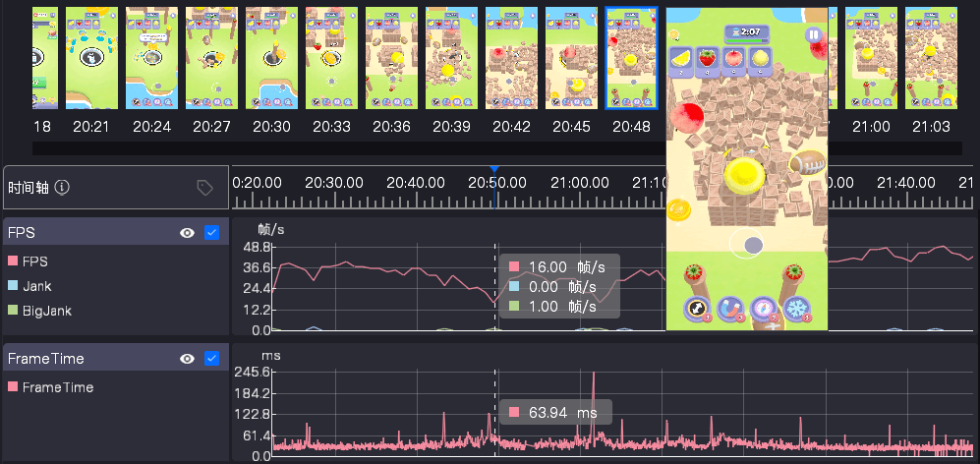This screenshot has height=464, width=980.
Task: Click the pink FrameTime legend swatch
Action: (x=13, y=387)
